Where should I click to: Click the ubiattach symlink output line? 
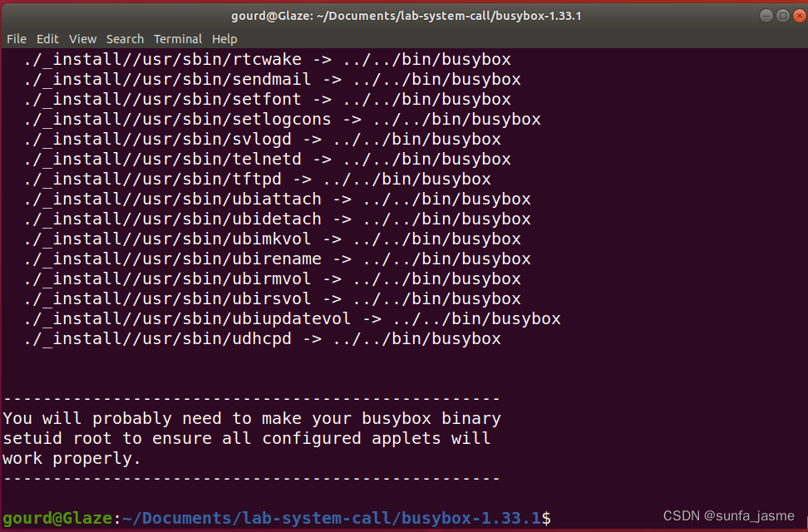pyautogui.click(x=278, y=199)
